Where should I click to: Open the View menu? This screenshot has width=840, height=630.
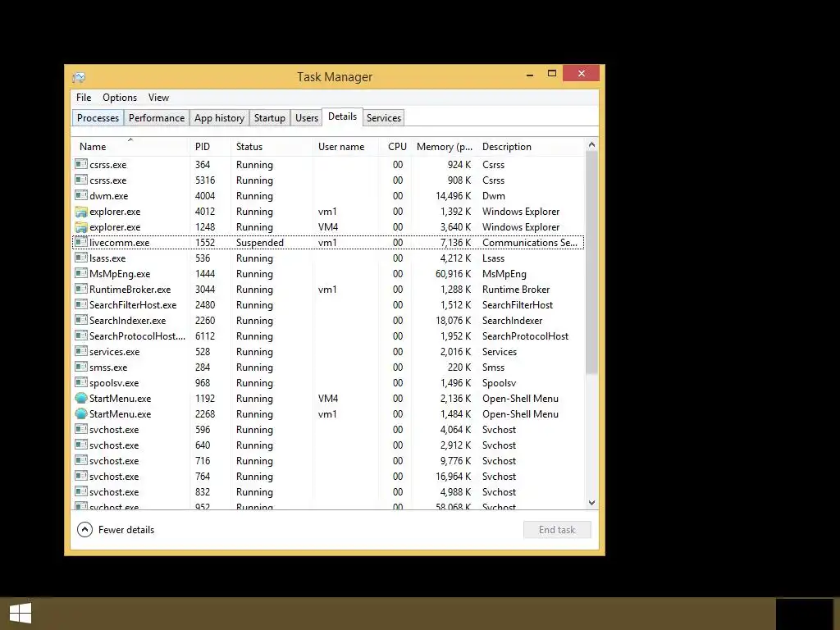pos(158,98)
